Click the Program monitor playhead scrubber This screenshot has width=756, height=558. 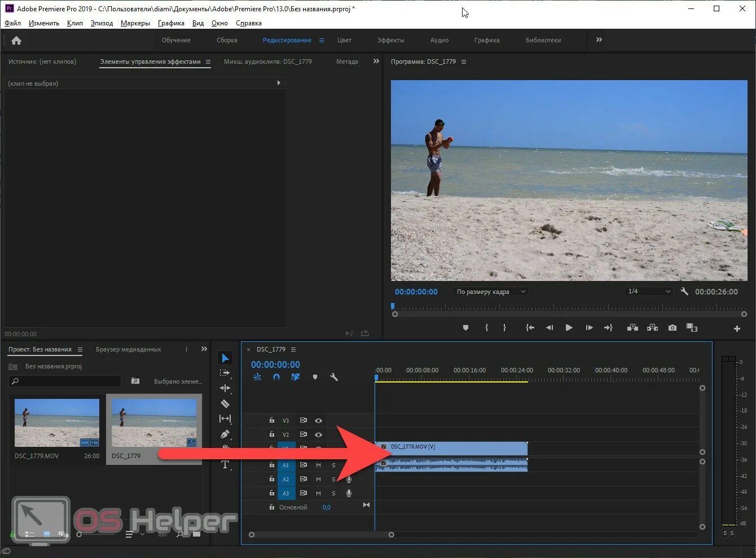click(393, 307)
